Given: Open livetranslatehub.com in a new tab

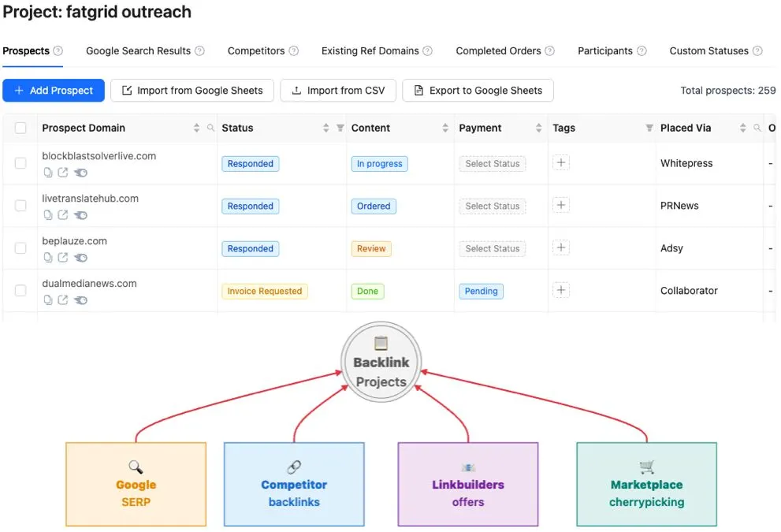Looking at the screenshot, I should pos(63,215).
